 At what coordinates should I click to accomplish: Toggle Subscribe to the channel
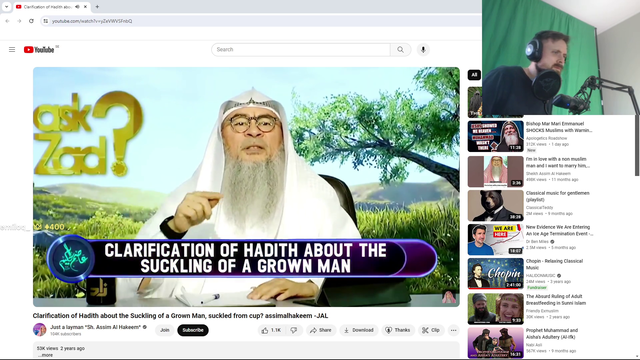[x=193, y=330]
